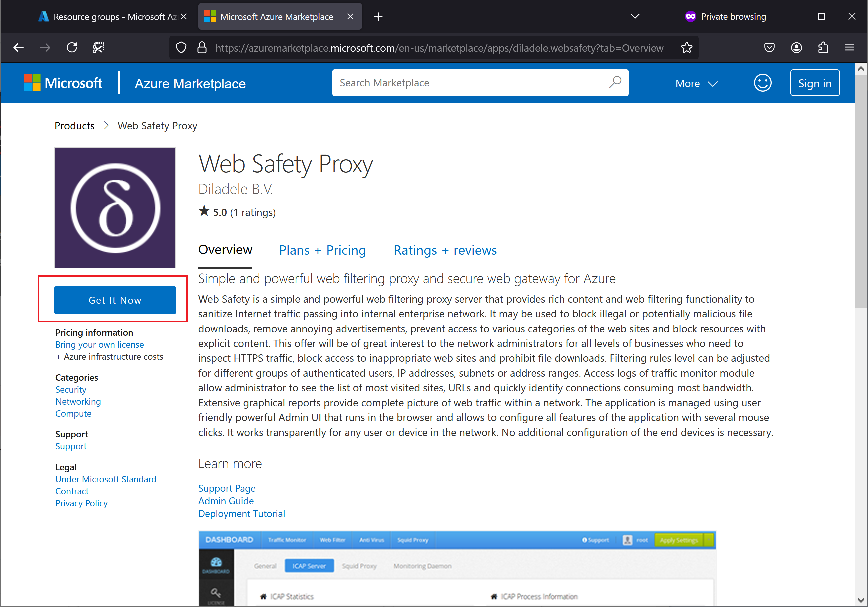The image size is (868, 607).
Task: Open the extensions puzzle icon
Action: [x=823, y=48]
